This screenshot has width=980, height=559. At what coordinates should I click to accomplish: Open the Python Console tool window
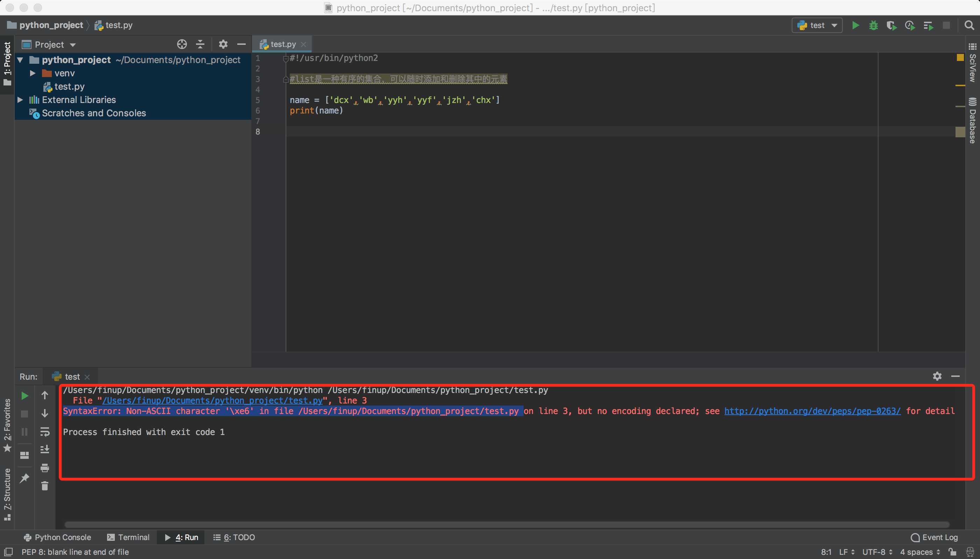pos(57,537)
